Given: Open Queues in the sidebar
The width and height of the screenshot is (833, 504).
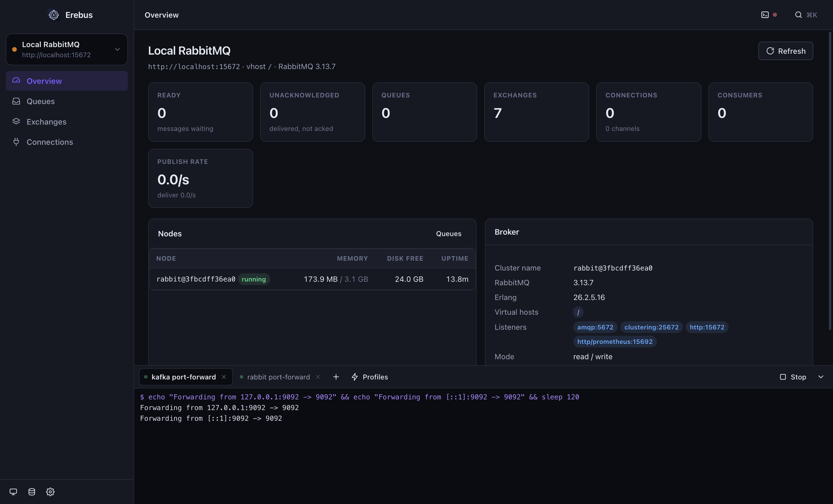Looking at the screenshot, I should [x=67, y=101].
